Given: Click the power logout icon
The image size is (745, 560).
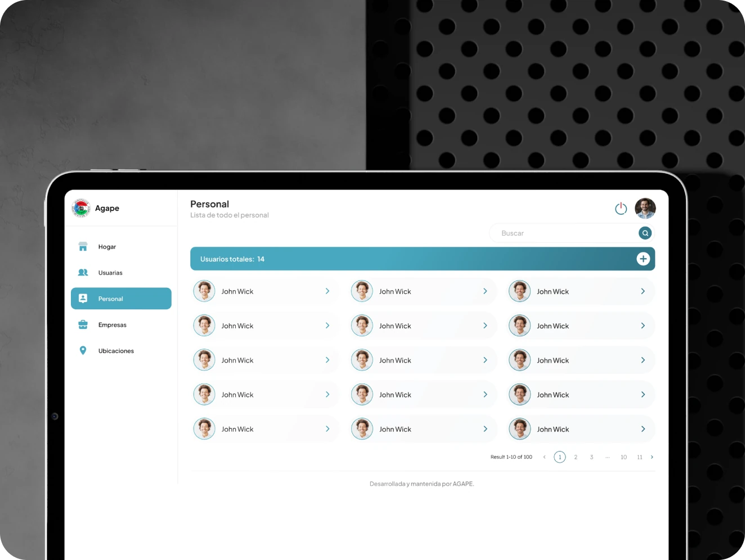Looking at the screenshot, I should click(621, 209).
